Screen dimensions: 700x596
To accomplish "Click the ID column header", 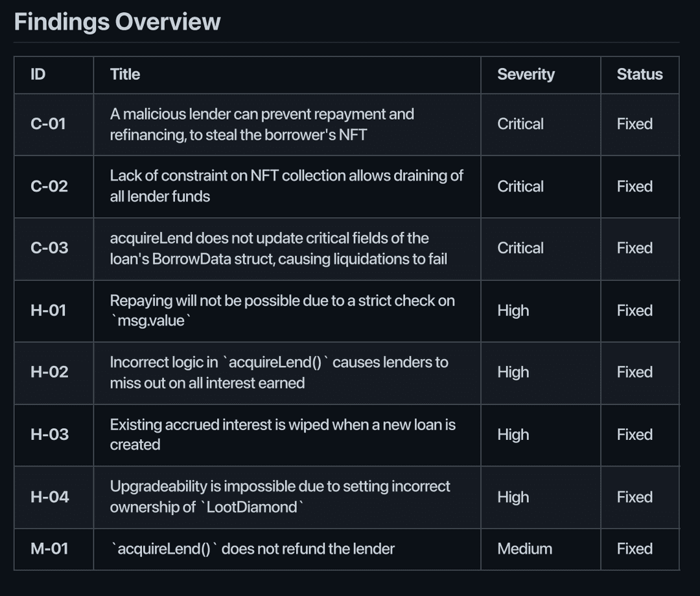I will coord(38,74).
